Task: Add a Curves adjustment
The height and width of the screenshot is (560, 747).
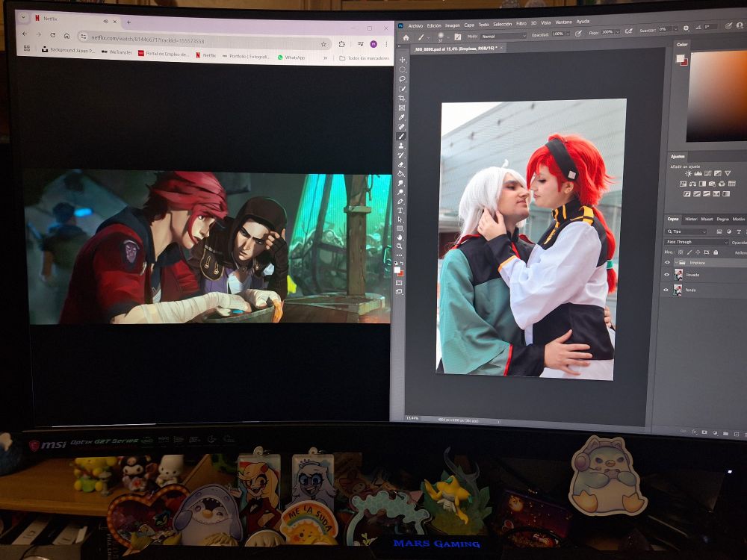Action: tap(708, 173)
